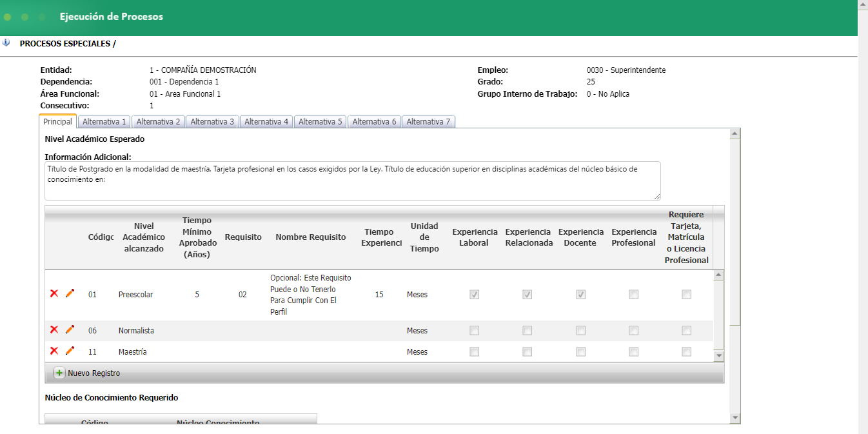Image resolution: width=868 pixels, height=434 pixels.
Task: Open the Alternativa 5 tab
Action: click(321, 121)
